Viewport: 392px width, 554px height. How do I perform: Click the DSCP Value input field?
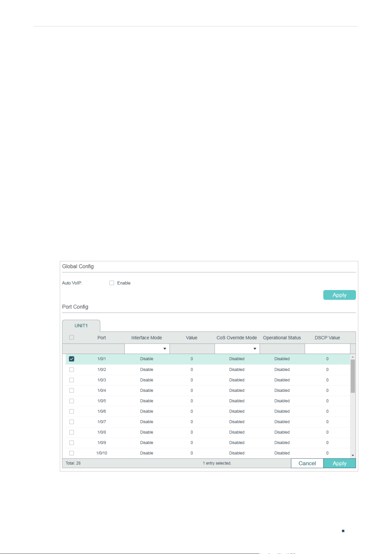pos(327,349)
